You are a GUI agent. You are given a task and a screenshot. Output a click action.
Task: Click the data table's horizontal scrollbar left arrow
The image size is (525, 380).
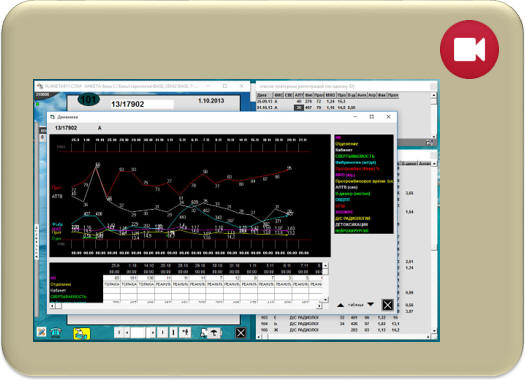52,306
